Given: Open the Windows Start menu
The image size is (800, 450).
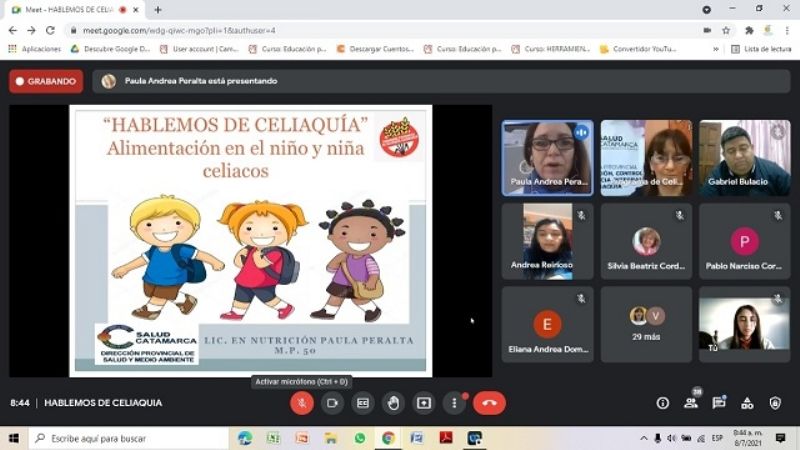Looking at the screenshot, I should point(14,438).
